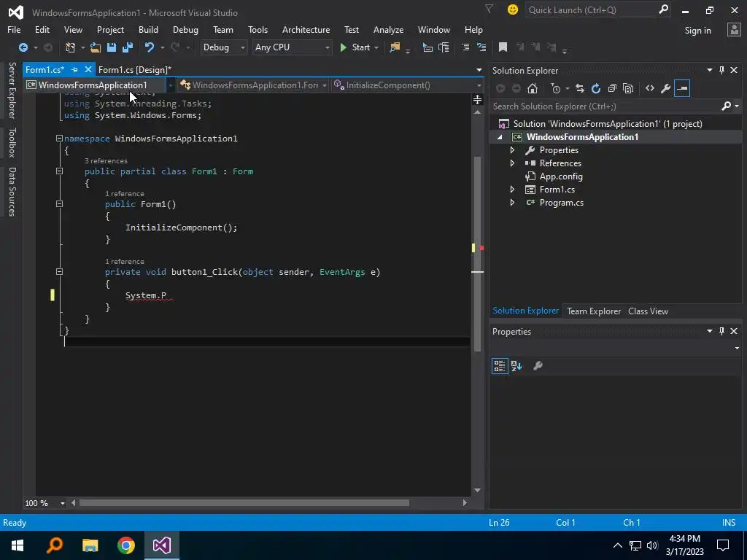The image size is (747, 560).
Task: Click the Open File folder icon
Action: click(x=96, y=47)
